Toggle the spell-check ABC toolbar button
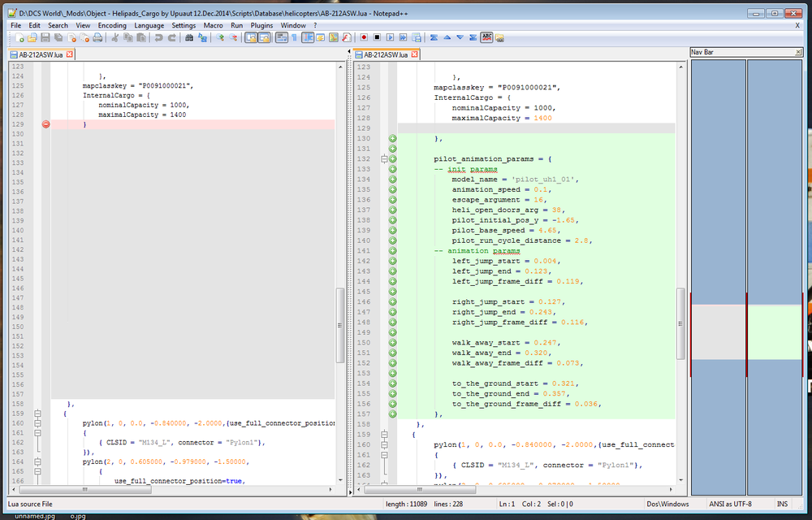Image resolution: width=812 pixels, height=520 pixels. 486,37
